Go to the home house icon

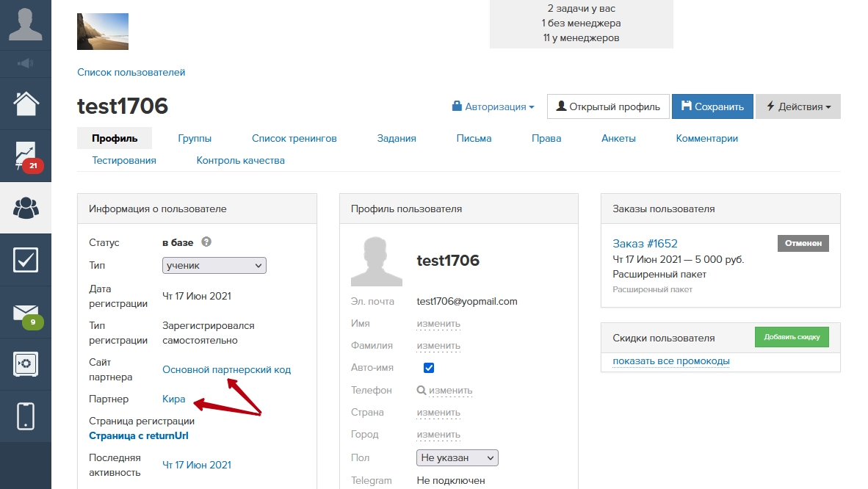(25, 104)
